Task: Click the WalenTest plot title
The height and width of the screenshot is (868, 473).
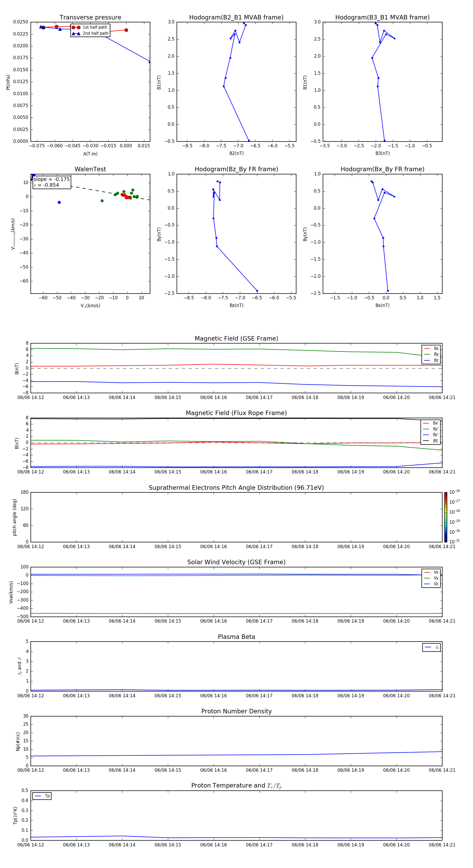Action: coord(90,169)
